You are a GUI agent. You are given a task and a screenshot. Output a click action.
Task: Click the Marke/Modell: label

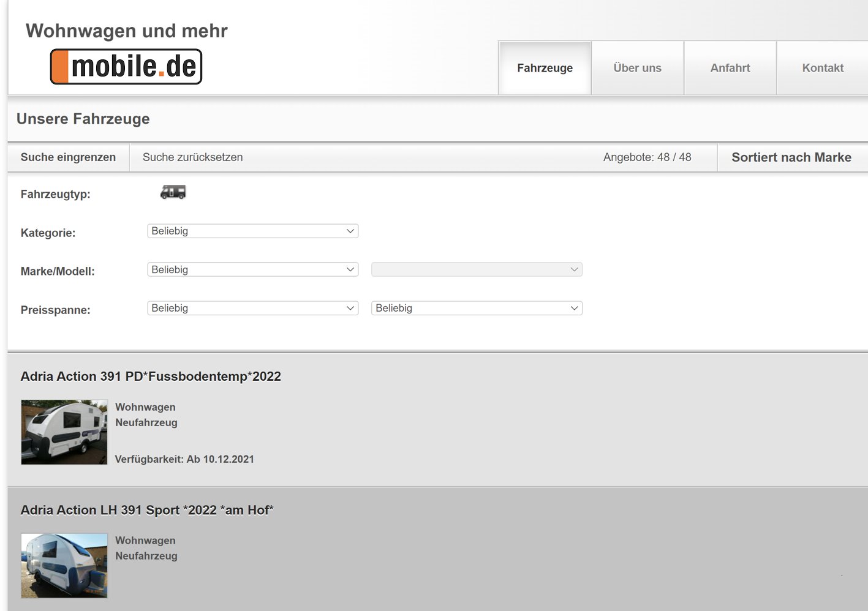click(58, 271)
